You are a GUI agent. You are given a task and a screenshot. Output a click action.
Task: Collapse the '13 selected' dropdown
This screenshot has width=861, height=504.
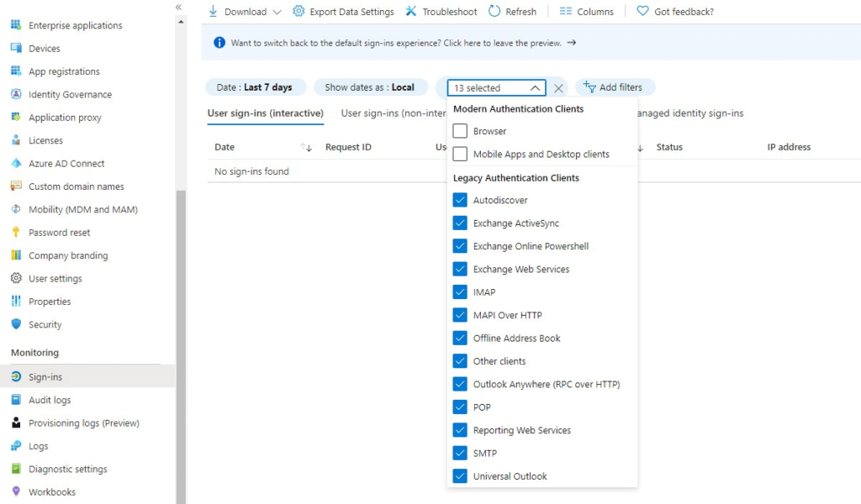click(x=535, y=88)
